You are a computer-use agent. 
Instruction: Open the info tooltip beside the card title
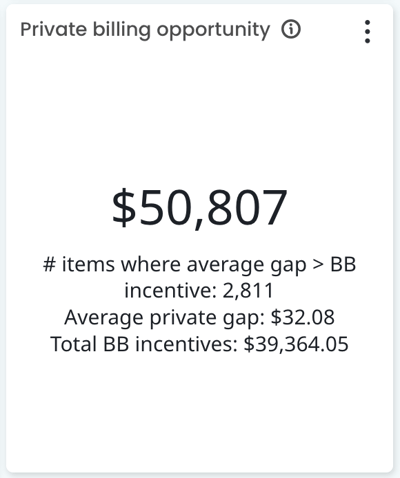[291, 29]
